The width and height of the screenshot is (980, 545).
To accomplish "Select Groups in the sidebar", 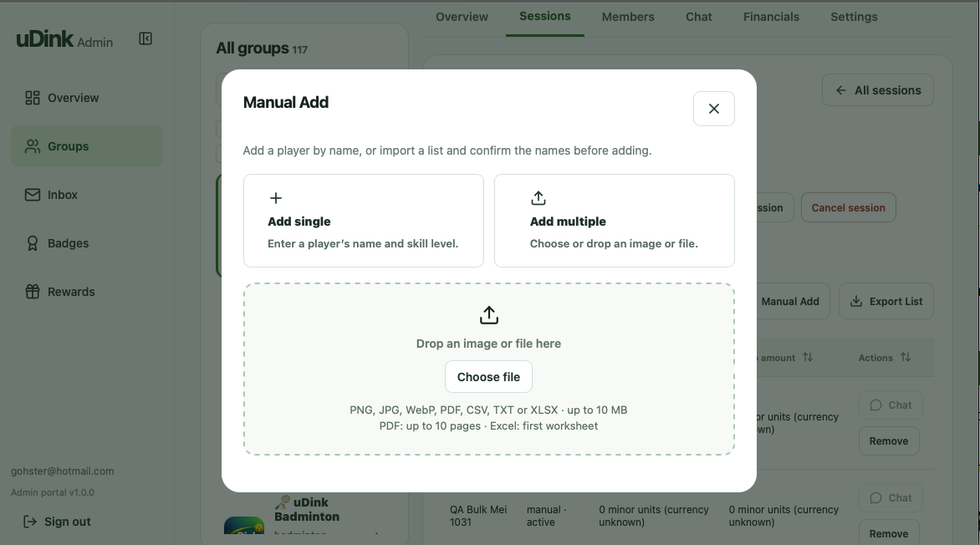I will pos(86,146).
